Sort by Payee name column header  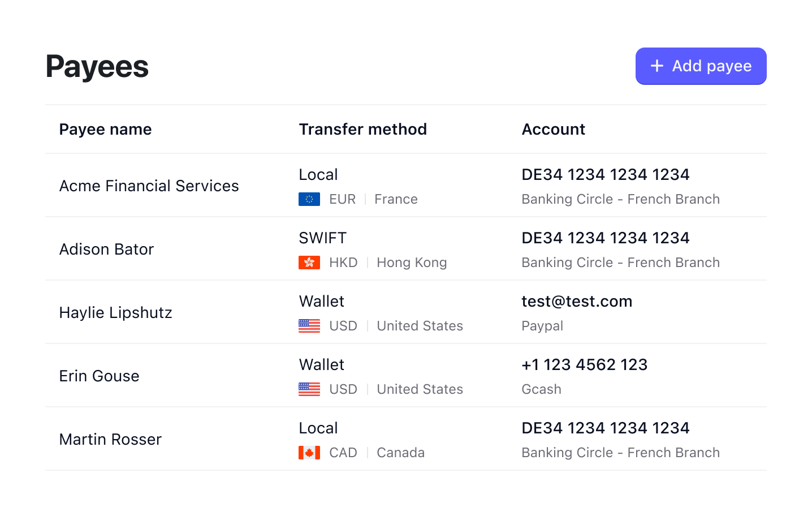coord(105,130)
